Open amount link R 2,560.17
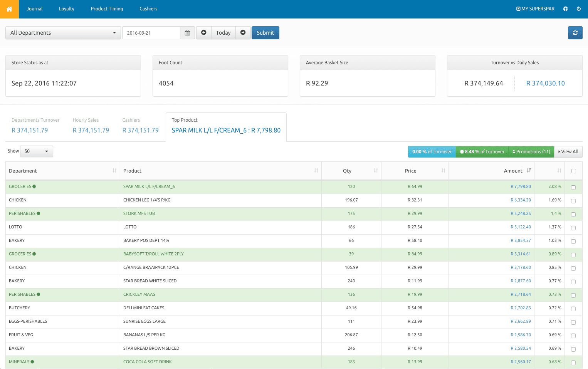 point(521,362)
